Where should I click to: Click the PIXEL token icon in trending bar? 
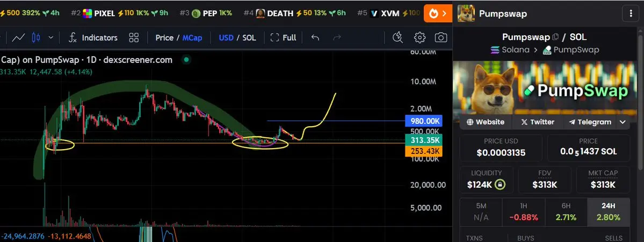88,13
